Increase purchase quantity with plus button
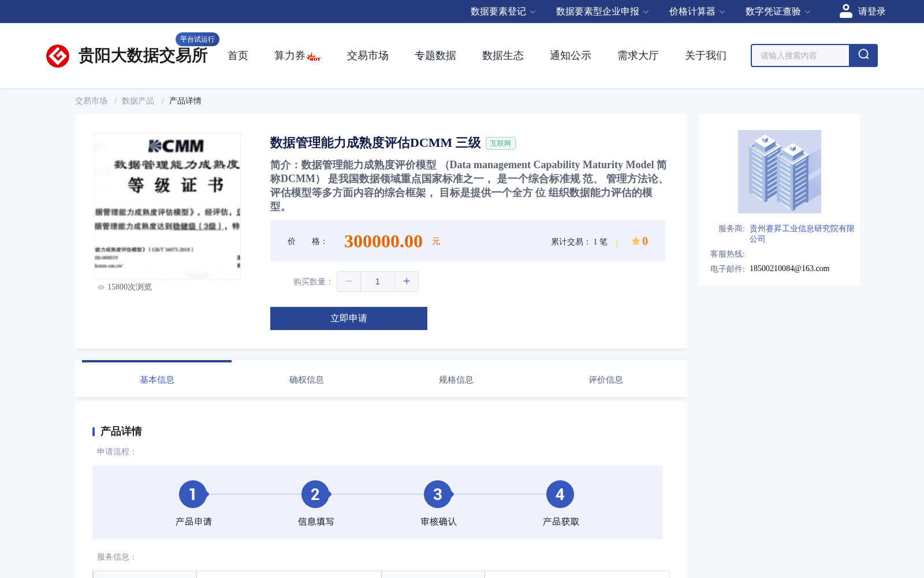This screenshot has height=578, width=924. click(407, 281)
